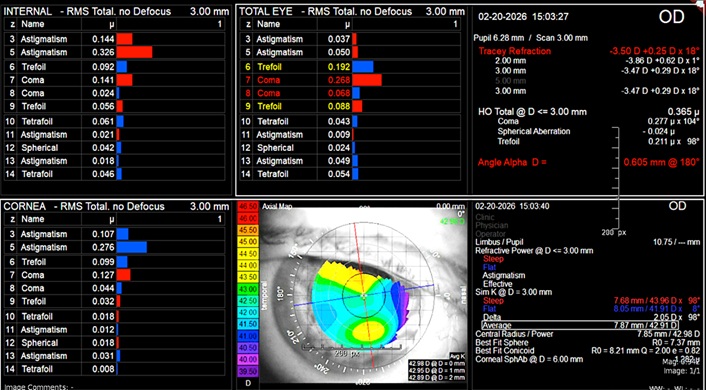Select the 46.00 color scale swatch
The image size is (706, 390).
pos(247,218)
